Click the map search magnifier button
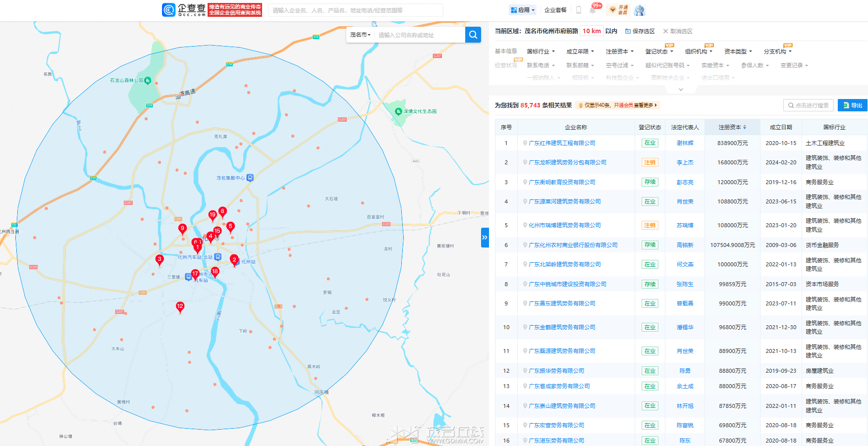 [473, 35]
